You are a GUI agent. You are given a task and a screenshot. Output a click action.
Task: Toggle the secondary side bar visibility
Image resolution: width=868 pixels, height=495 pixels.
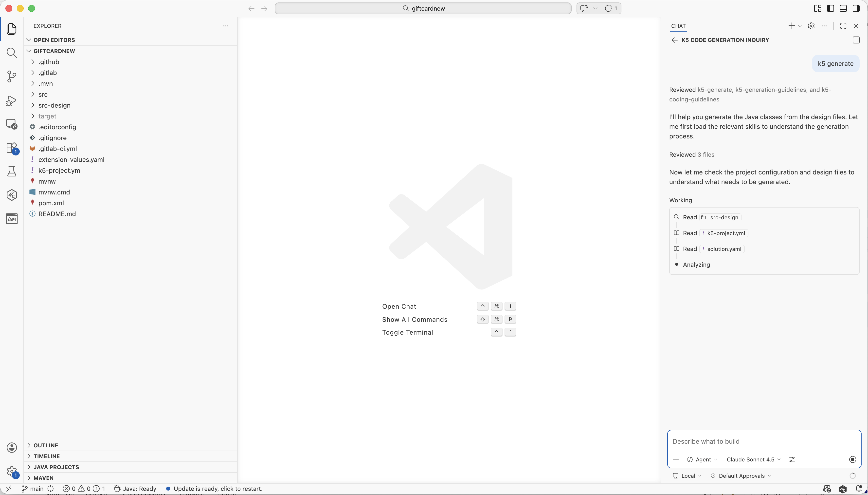tap(856, 8)
